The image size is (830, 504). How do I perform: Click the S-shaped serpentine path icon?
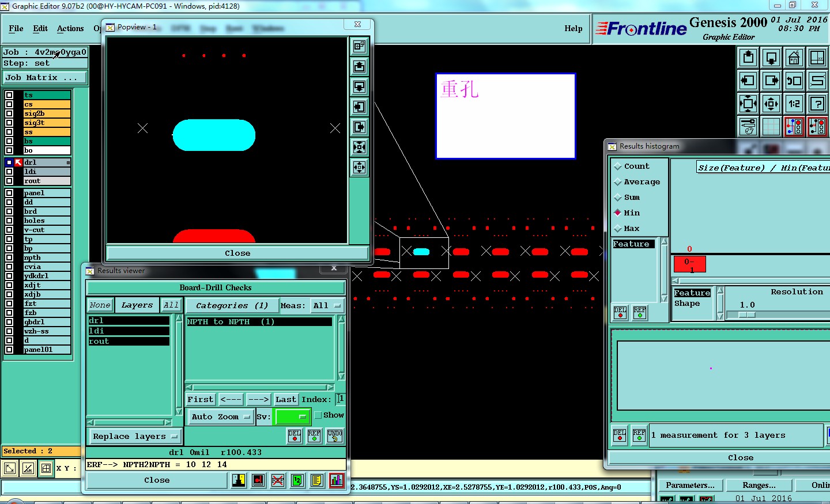pyautogui.click(x=817, y=81)
